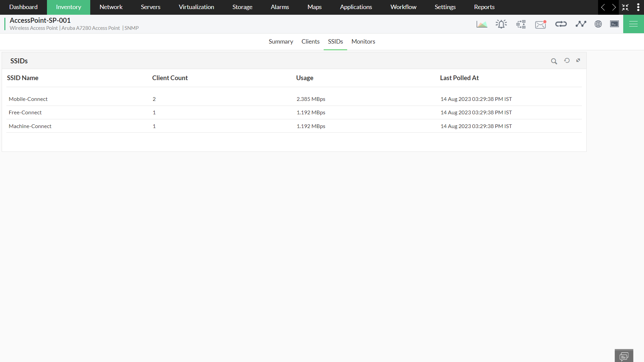Screen dimensions: 644x362
Task: Open the three-dot more options menu
Action: (638, 7)
